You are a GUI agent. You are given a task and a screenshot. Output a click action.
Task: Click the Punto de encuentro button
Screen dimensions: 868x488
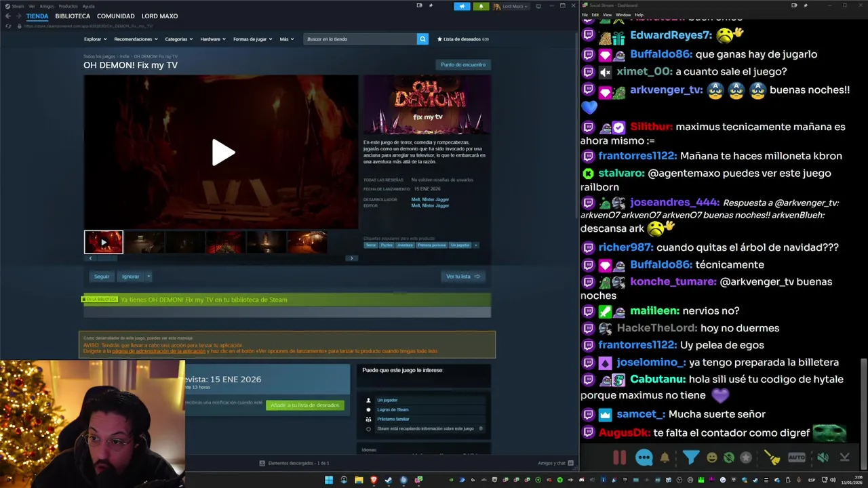[463, 64]
